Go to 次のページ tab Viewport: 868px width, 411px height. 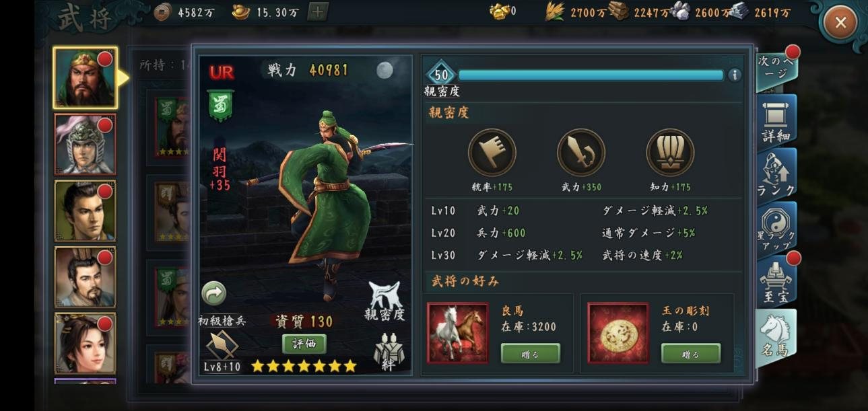(776, 69)
